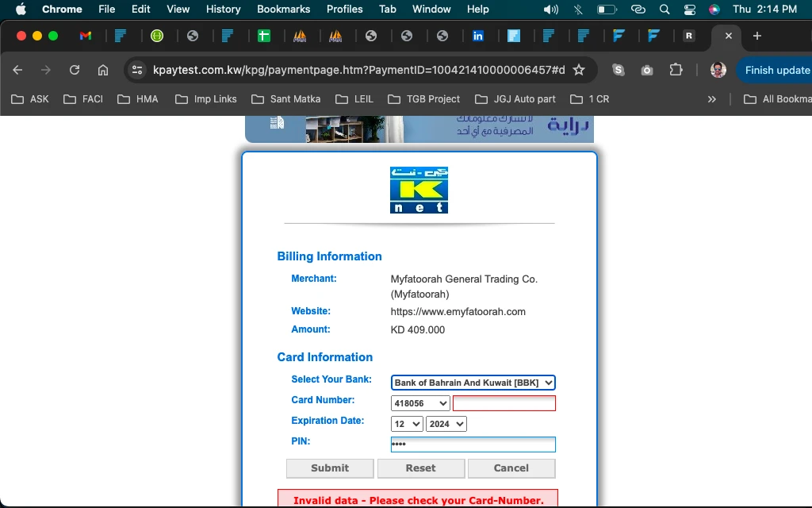812x508 pixels.
Task: Click the page reload icon
Action: coord(75,70)
